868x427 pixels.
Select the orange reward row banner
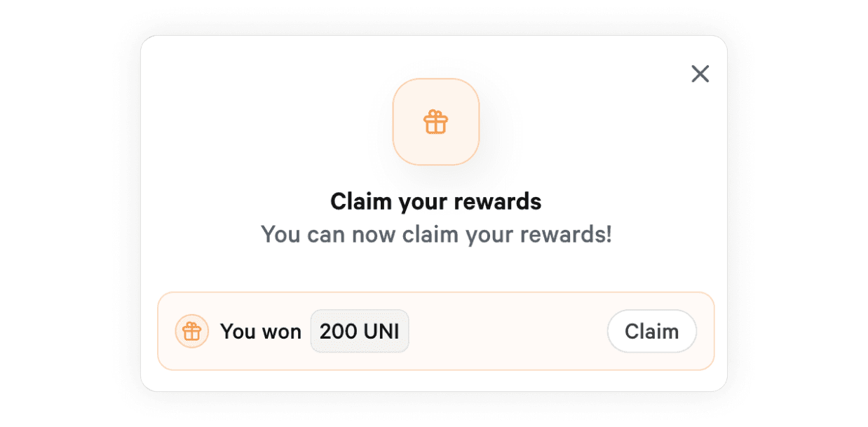(x=435, y=331)
